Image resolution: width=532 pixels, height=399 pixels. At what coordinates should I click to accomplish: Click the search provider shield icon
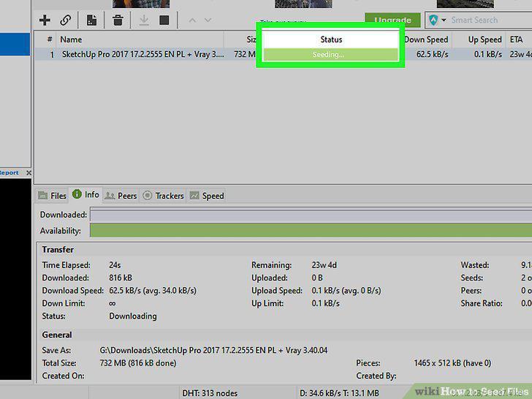pos(433,20)
